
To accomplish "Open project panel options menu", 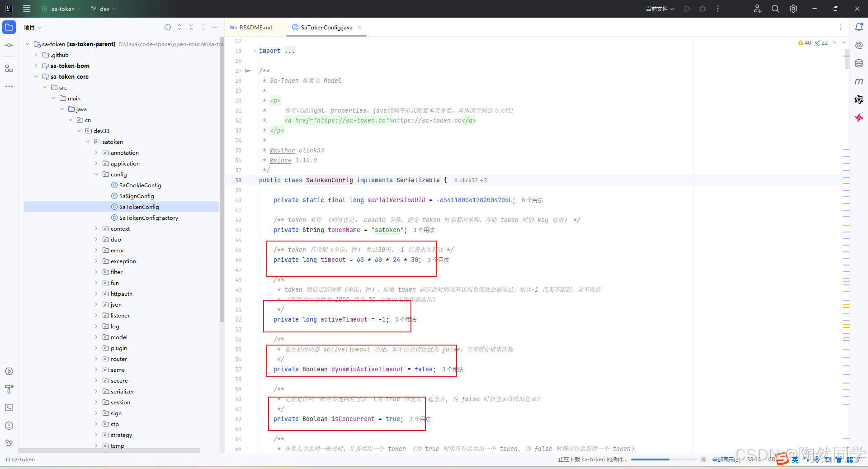I will tap(203, 27).
